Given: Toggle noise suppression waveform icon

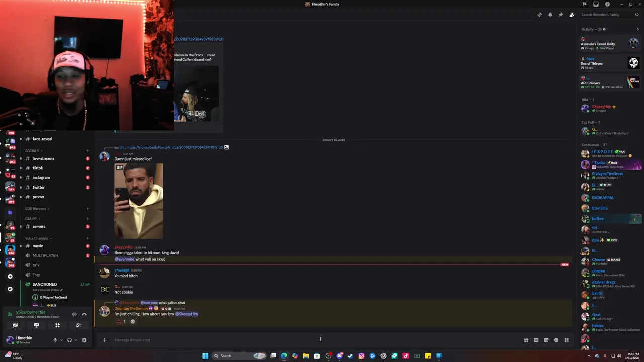Looking at the screenshot, I should (75, 314).
